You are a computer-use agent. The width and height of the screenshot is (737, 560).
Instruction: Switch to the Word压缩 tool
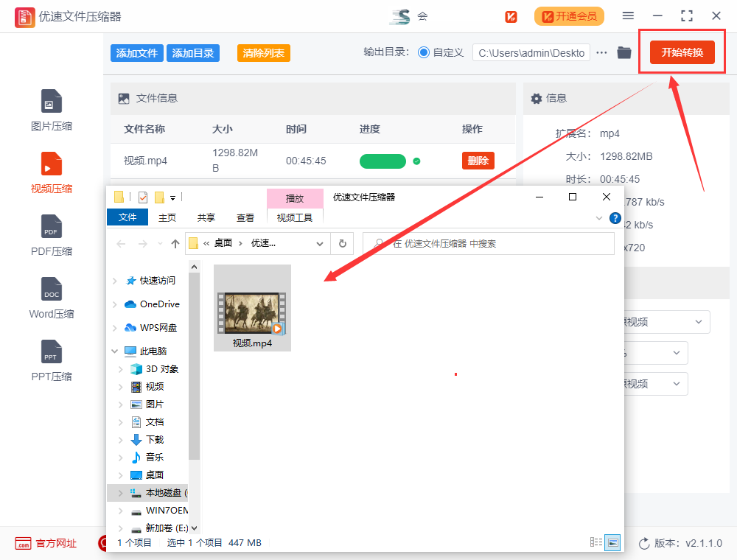click(52, 298)
